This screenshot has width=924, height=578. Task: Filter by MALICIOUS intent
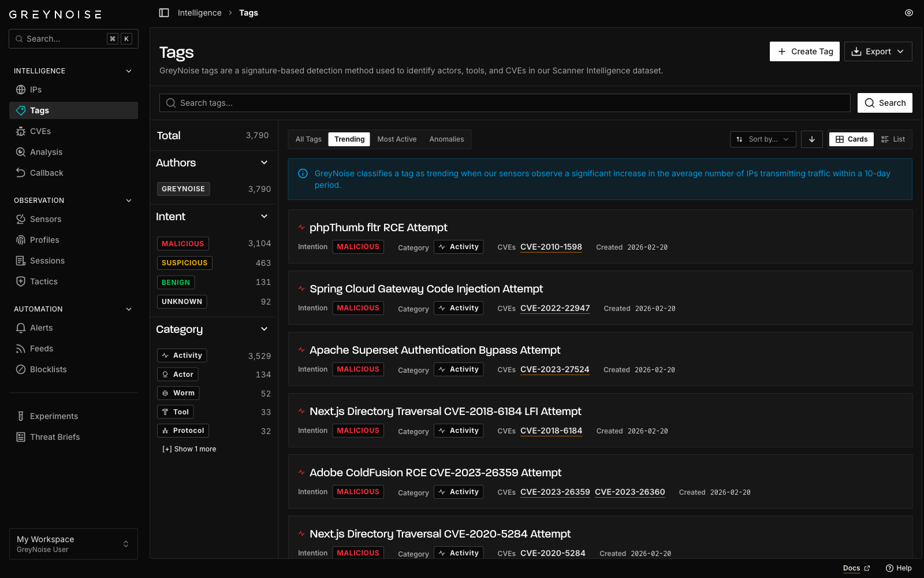coord(183,244)
